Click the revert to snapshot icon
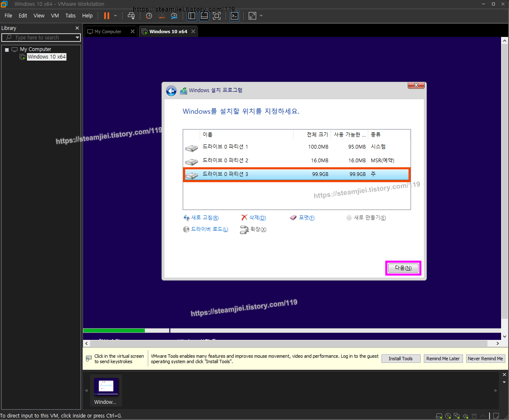The width and height of the screenshot is (509, 420). (x=162, y=16)
